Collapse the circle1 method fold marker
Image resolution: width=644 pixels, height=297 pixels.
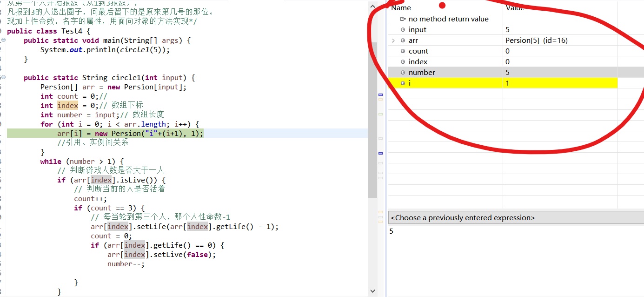[x=3, y=77]
